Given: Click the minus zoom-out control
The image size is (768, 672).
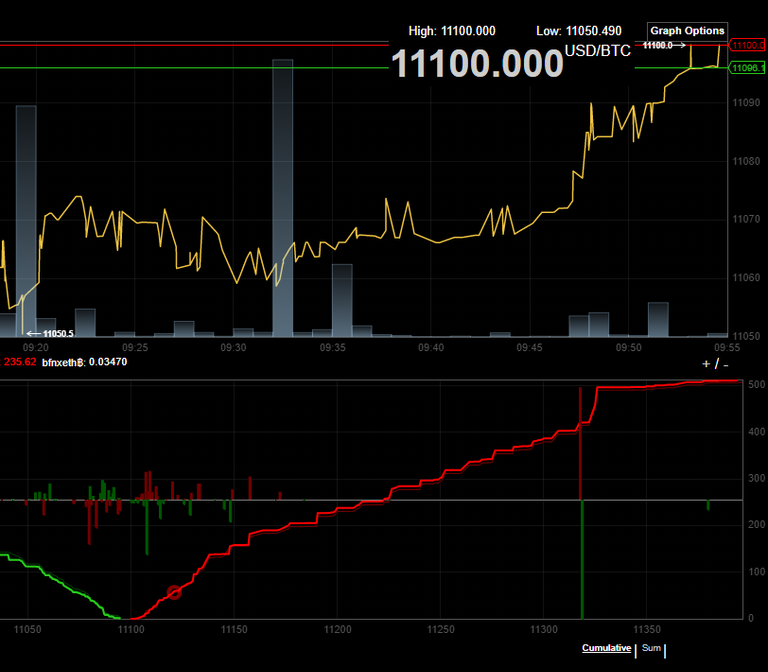Looking at the screenshot, I should [725, 363].
